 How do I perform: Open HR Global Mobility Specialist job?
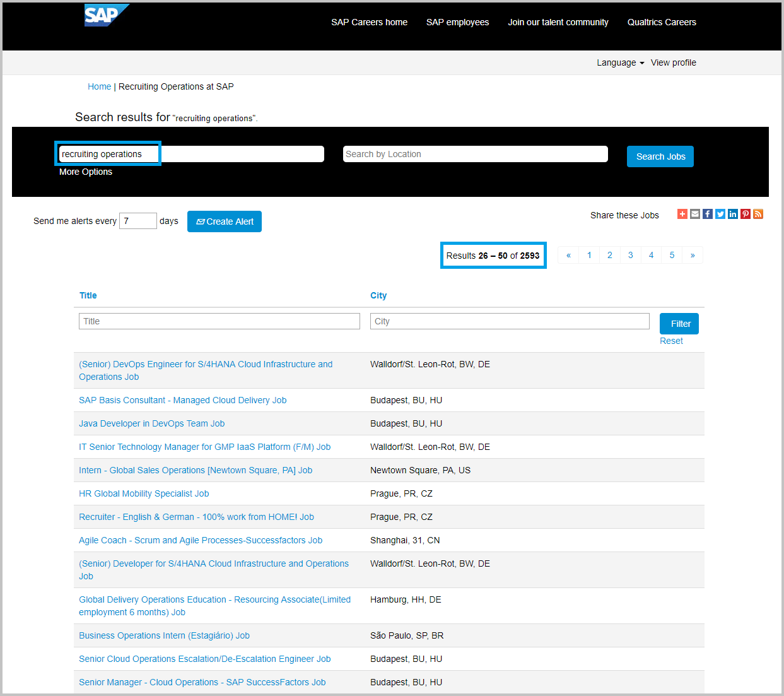(x=144, y=493)
